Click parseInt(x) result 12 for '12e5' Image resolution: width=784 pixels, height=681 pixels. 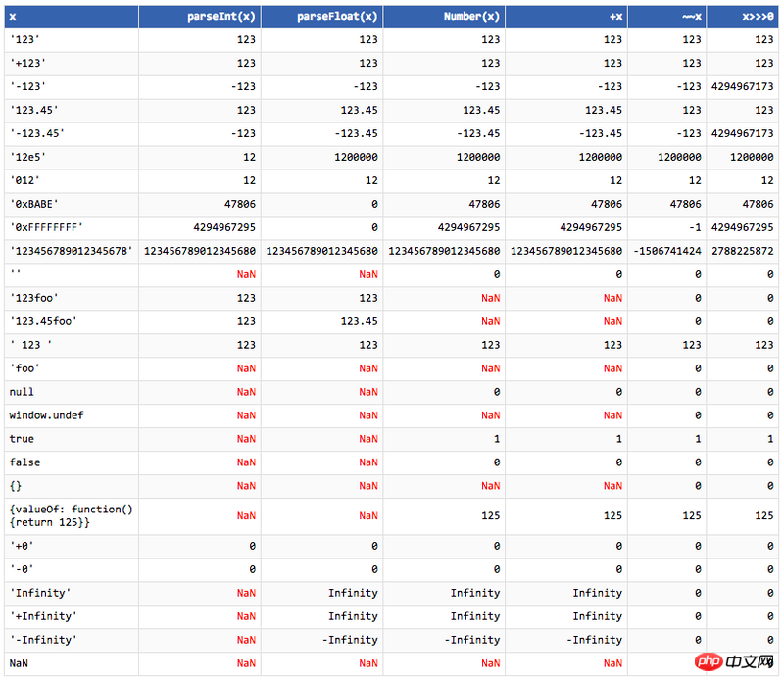point(250,157)
